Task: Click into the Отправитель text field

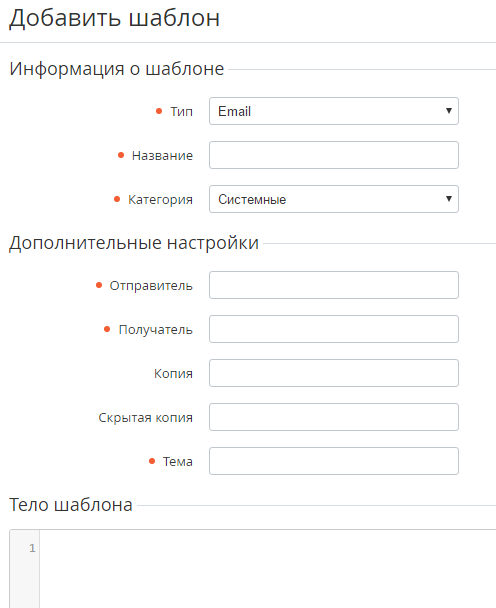Action: [x=334, y=285]
